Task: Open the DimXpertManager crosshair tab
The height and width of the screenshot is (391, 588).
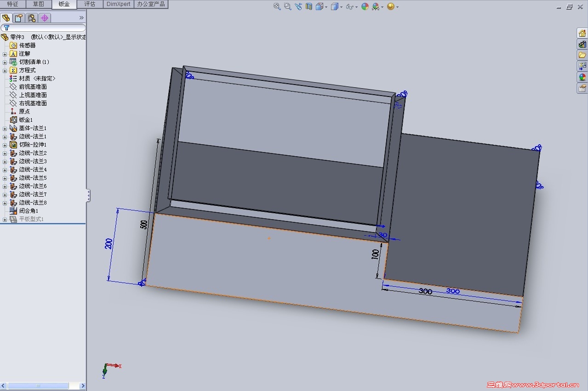Action: (x=45, y=18)
